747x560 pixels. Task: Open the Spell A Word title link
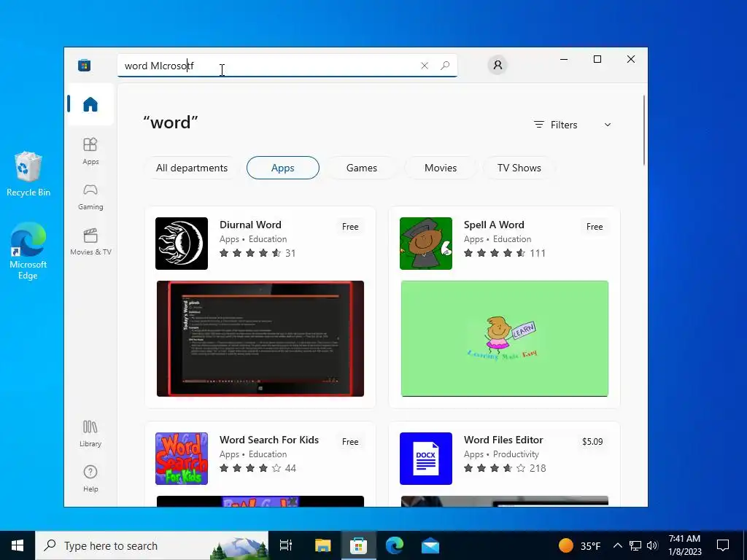(494, 225)
